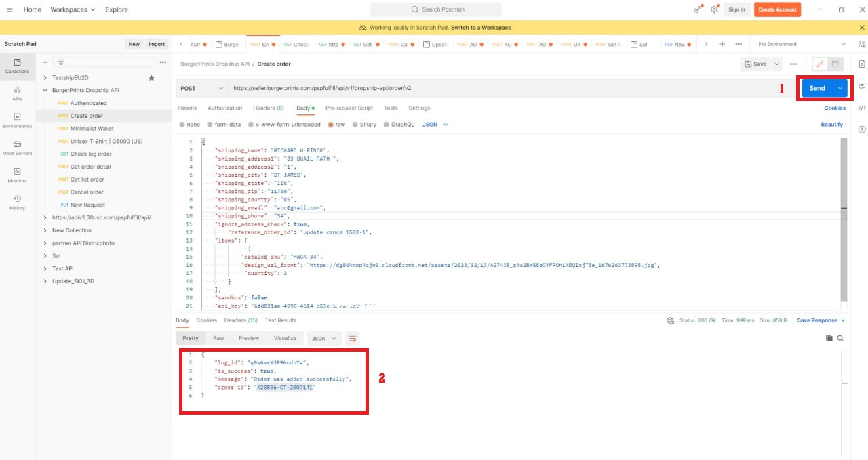Click the Search Postman field
Image resolution: width=868 pixels, height=460 pixels.
(436, 9)
